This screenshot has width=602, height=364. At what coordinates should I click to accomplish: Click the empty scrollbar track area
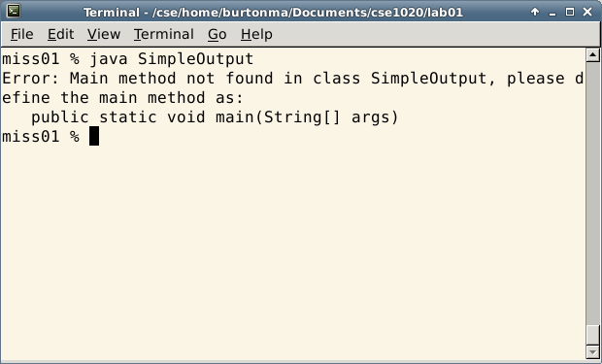tap(593, 193)
